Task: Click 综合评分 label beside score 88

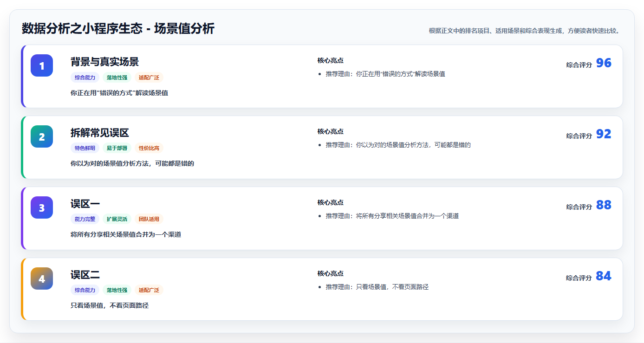Action: coord(579,207)
